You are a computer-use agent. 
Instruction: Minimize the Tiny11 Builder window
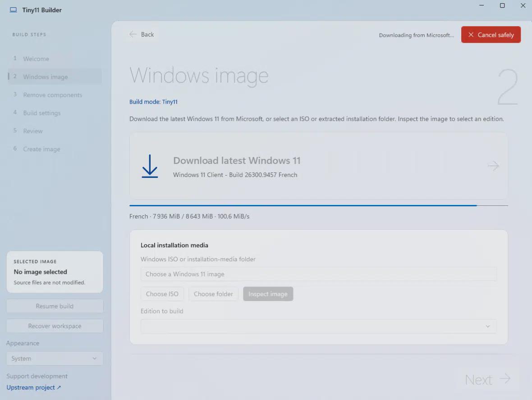482,5
